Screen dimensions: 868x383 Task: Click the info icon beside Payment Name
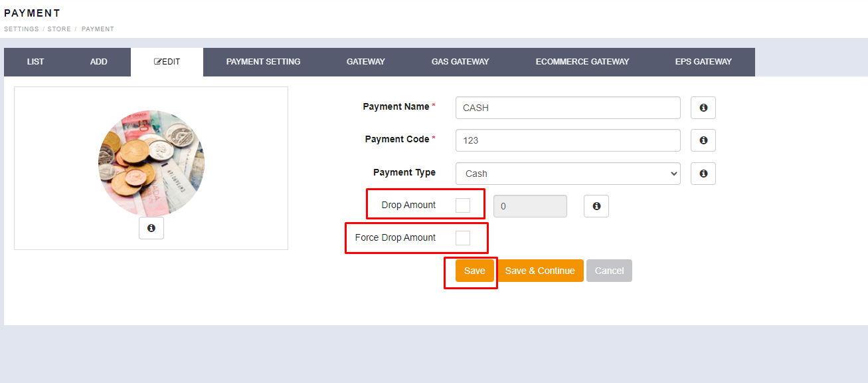coord(703,108)
